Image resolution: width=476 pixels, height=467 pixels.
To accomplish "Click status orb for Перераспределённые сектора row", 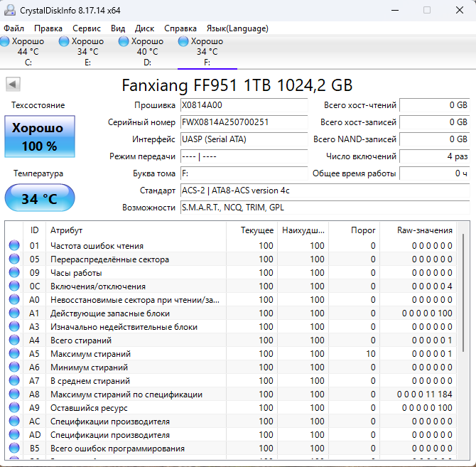I will pos(14,259).
